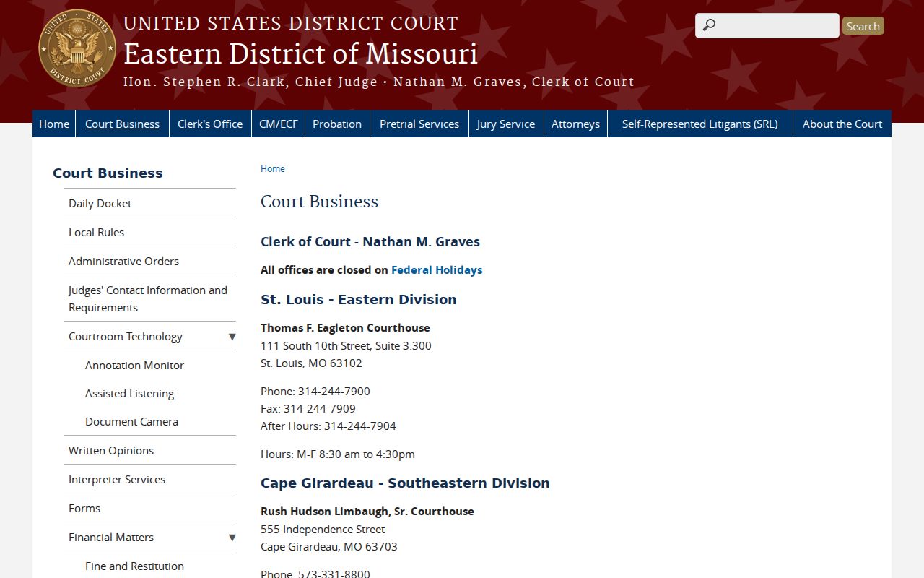The image size is (924, 578).
Task: Click the magnifying glass search icon
Action: (x=709, y=25)
